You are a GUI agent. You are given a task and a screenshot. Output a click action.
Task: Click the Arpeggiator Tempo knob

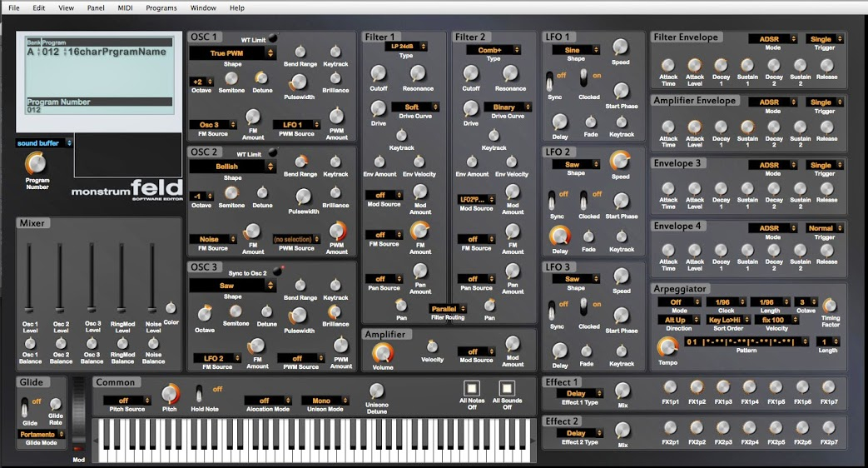[667, 347]
